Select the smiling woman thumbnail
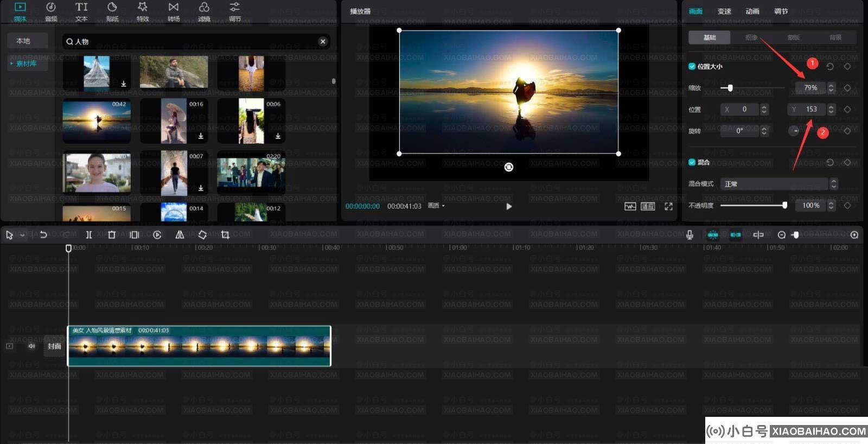Viewport: 868px width, 444px height. (97, 173)
